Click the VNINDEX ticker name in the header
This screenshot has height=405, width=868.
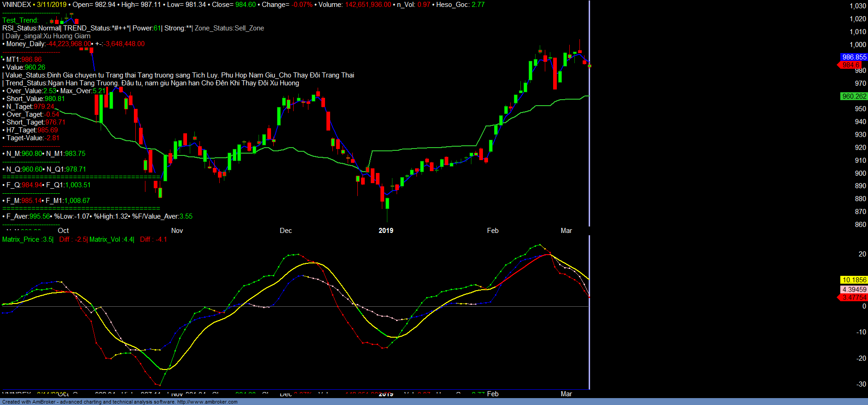(17, 5)
